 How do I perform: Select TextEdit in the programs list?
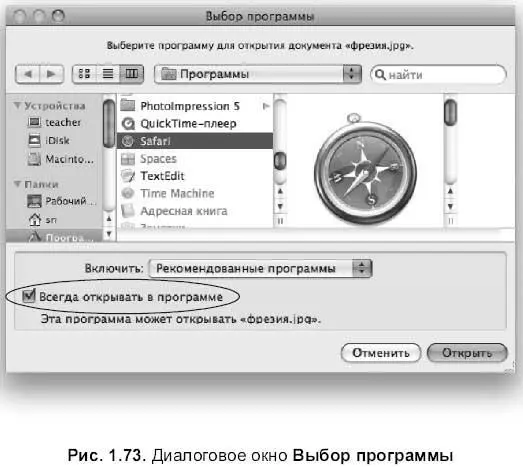(x=194, y=176)
